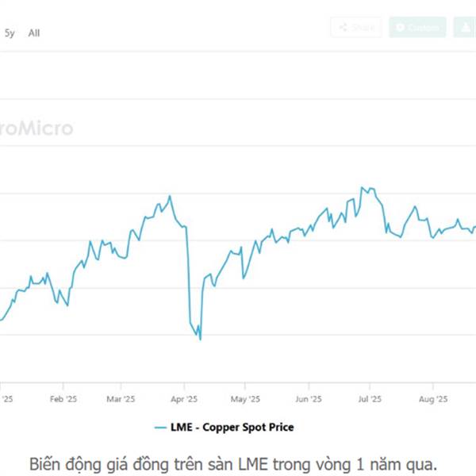Click the caption text below the chart
The width and height of the screenshot is (476, 476).
click(232, 462)
